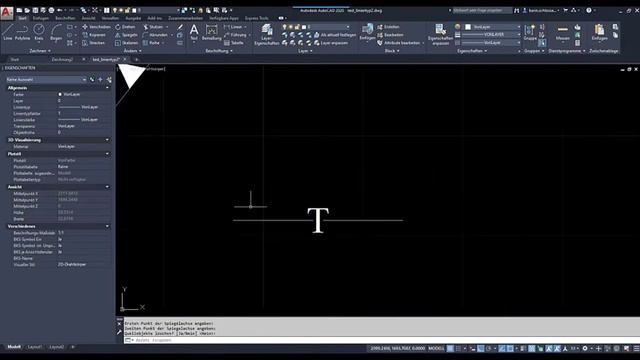Click Abrunden fillet command

coord(155,35)
